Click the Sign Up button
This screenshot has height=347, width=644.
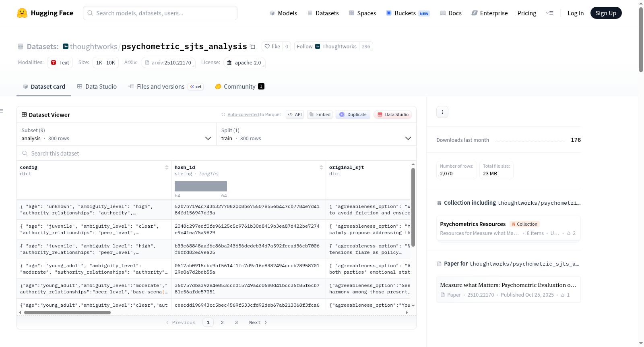click(606, 13)
